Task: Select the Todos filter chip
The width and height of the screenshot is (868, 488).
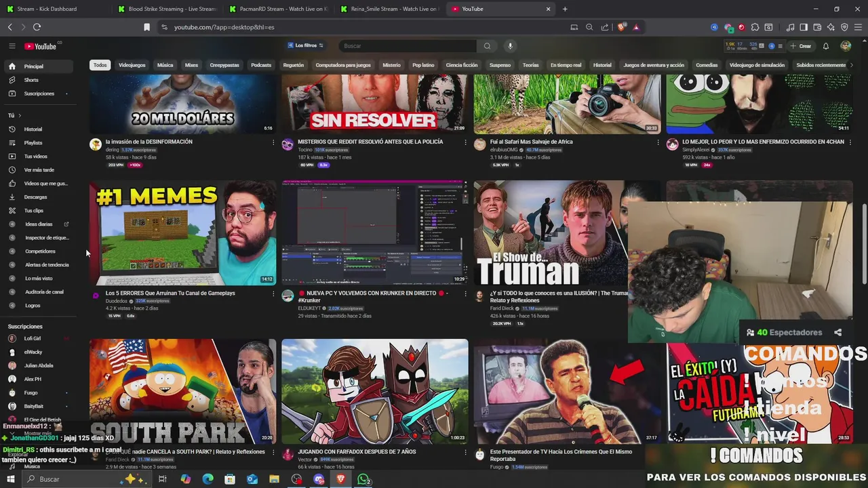Action: (100, 65)
